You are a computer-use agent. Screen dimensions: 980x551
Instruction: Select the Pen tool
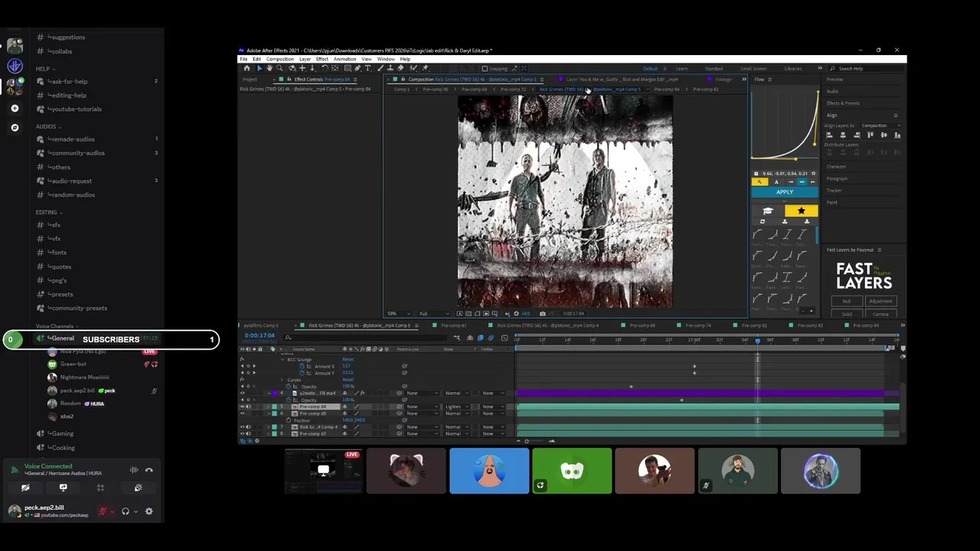[x=358, y=68]
